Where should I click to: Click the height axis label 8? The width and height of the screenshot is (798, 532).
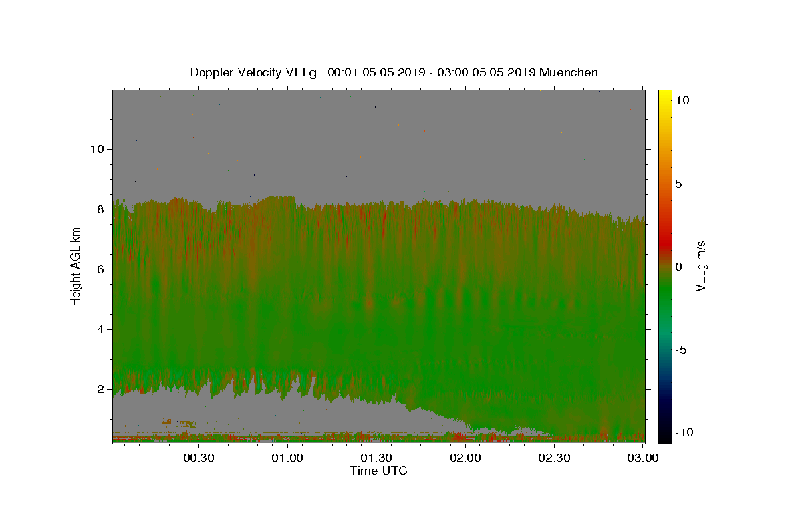tap(100, 209)
